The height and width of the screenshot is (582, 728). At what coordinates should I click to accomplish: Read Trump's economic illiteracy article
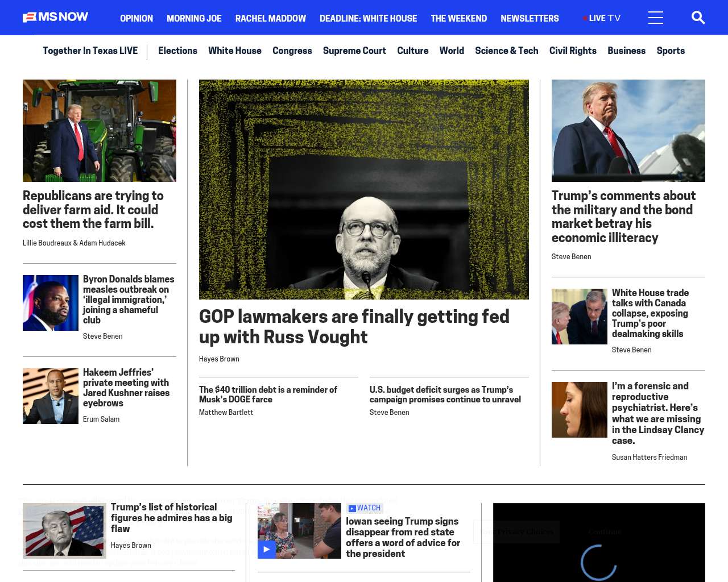point(623,217)
